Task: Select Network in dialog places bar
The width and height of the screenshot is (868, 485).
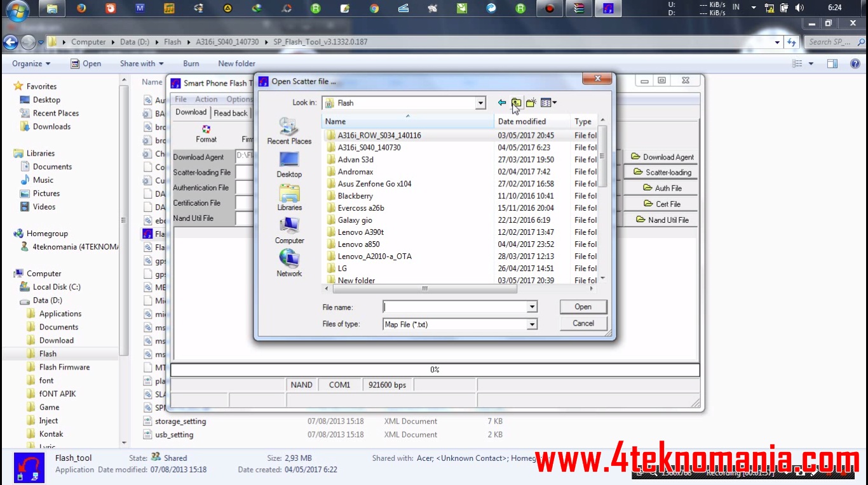Action: point(289,264)
